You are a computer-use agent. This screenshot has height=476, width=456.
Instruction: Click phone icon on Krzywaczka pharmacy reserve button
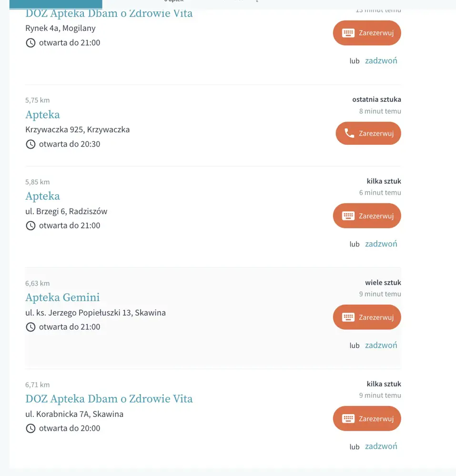point(349,133)
